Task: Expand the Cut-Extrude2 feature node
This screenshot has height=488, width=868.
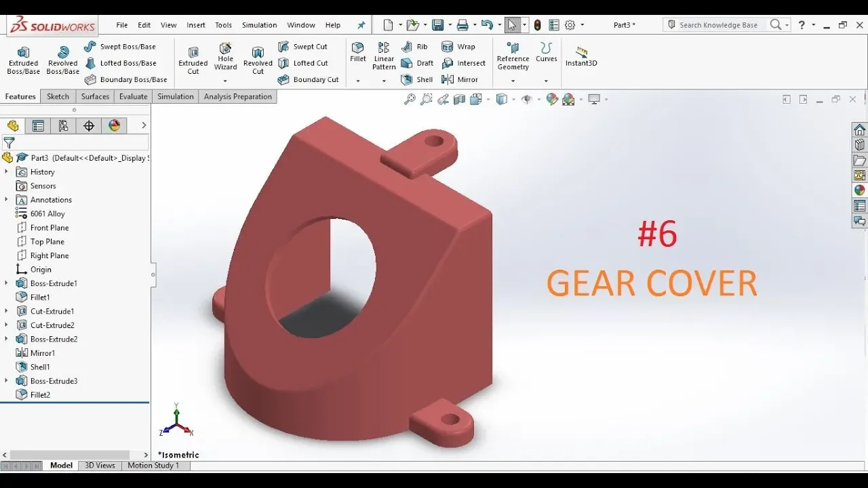Action: pyautogui.click(x=7, y=325)
